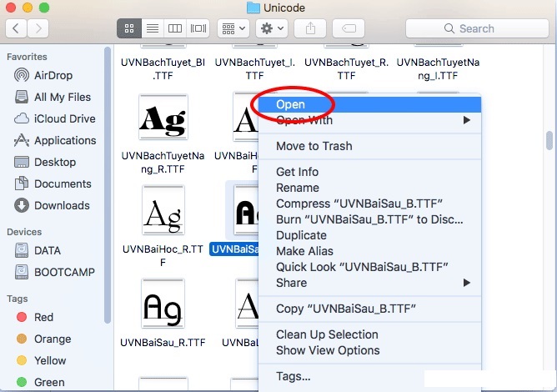The image size is (557, 392).
Task: Choose Copy "UVNBaiSau_B.TTF"
Action: 369,309
